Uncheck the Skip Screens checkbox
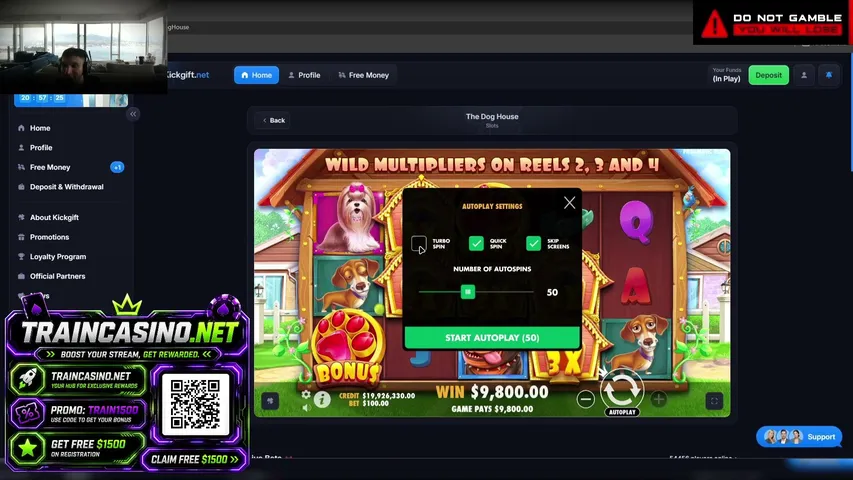 [x=533, y=243]
